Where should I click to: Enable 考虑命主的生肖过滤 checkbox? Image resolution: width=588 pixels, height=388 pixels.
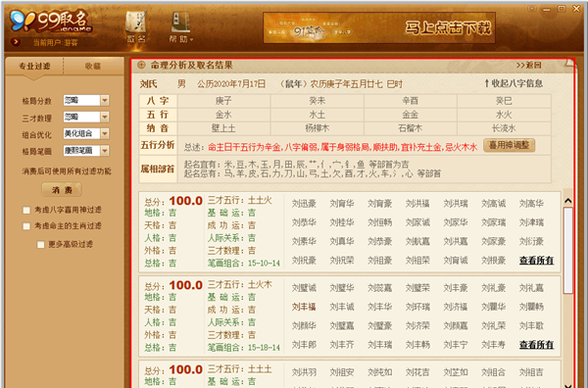click(26, 226)
